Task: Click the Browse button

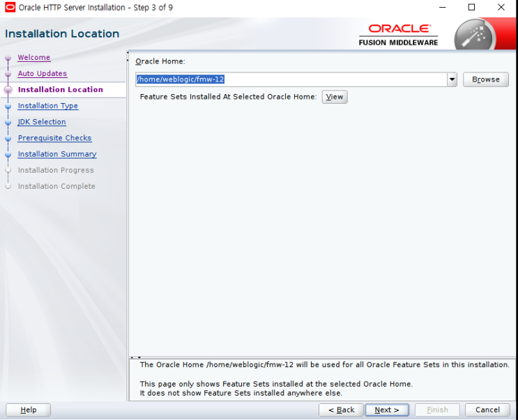Action: click(x=486, y=79)
